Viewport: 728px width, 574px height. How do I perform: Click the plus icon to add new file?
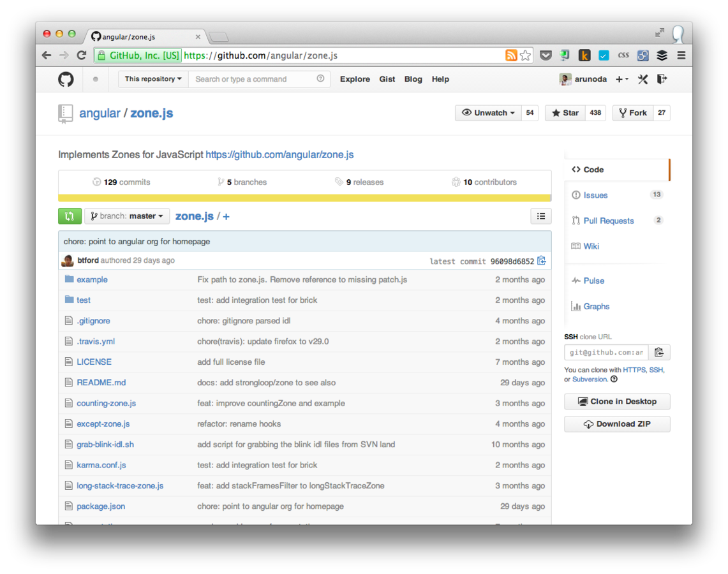(x=226, y=217)
